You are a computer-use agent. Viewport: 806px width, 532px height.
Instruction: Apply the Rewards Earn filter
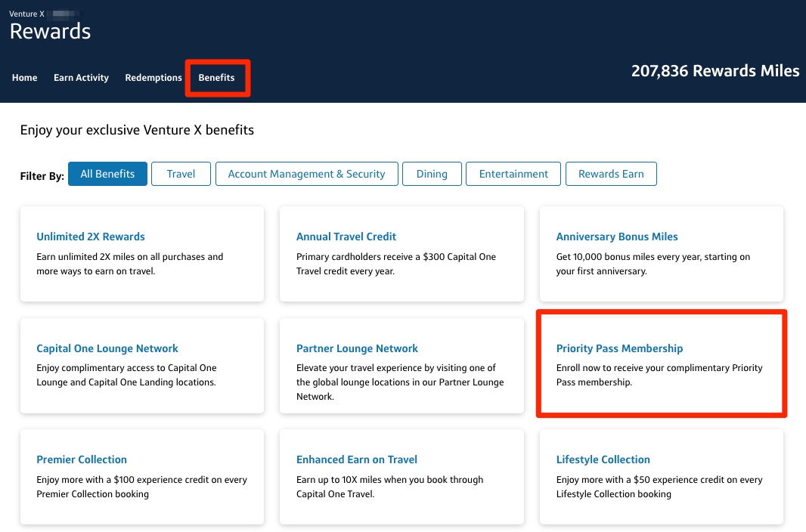coord(611,173)
